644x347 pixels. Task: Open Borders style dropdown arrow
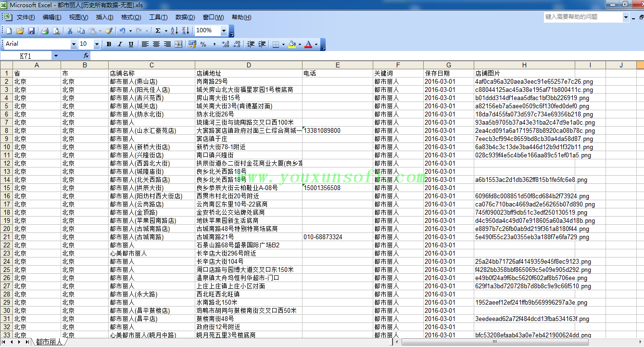(x=282, y=44)
